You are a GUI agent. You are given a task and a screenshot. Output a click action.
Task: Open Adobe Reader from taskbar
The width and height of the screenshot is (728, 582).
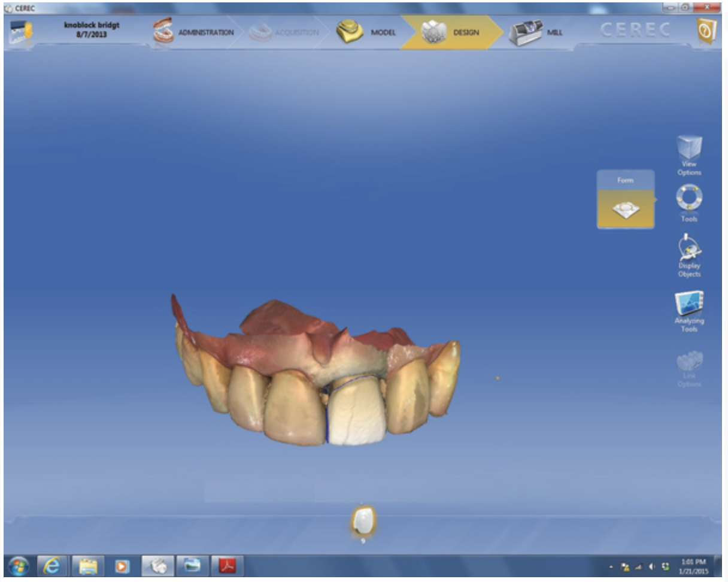tap(227, 566)
